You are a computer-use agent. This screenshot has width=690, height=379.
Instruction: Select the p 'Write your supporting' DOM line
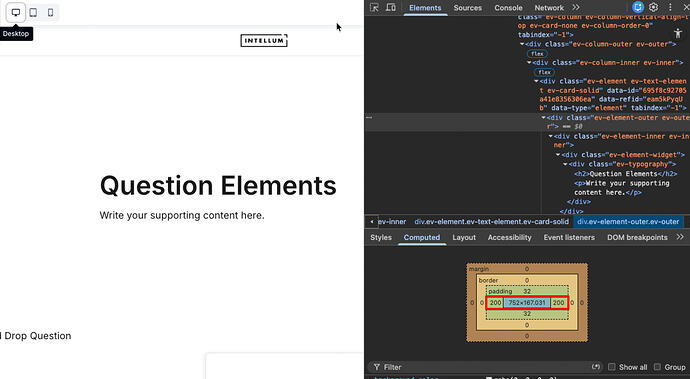(621, 188)
